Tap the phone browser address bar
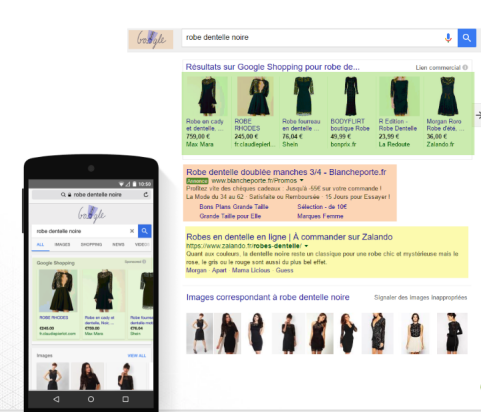The width and height of the screenshot is (482, 412). 91,194
